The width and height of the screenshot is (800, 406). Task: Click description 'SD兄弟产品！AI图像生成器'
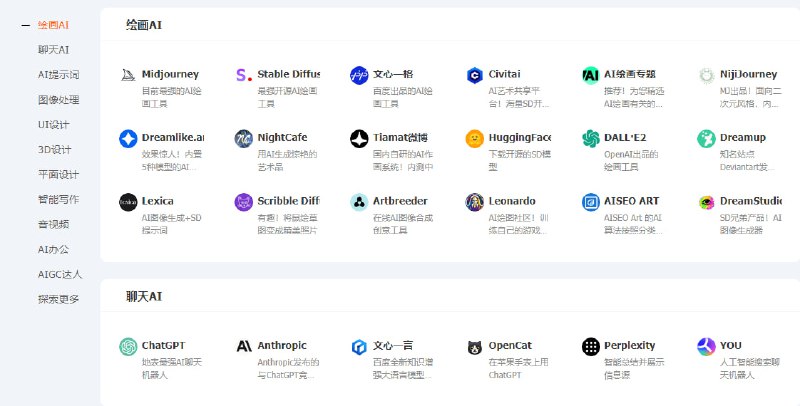click(x=750, y=224)
